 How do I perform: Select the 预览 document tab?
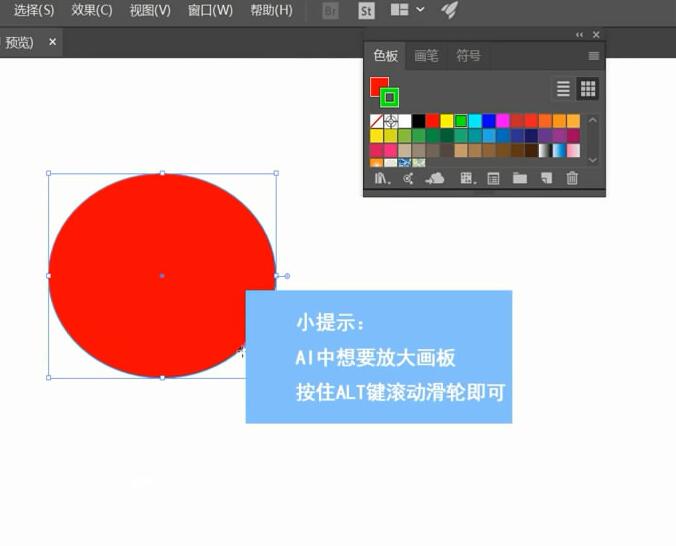pos(19,42)
